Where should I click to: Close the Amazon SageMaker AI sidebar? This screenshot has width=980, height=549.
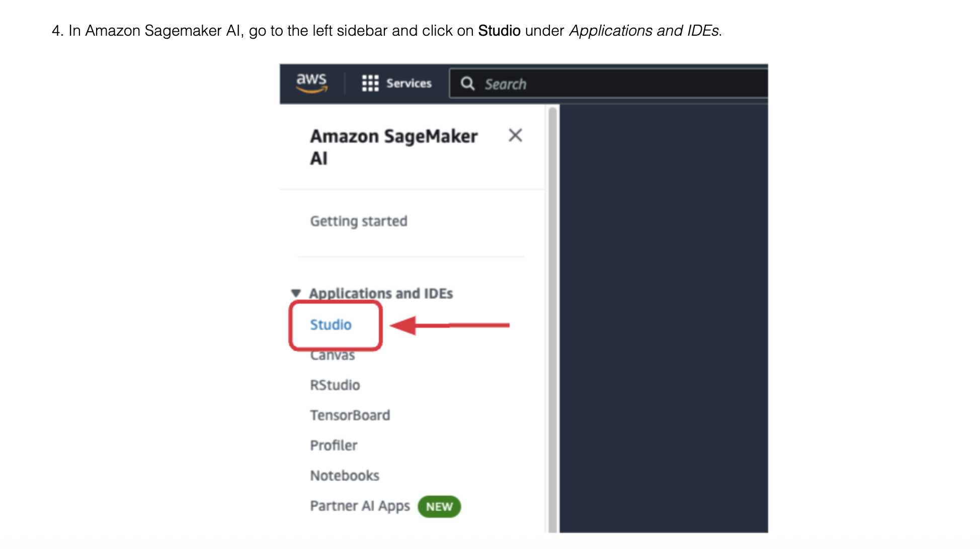pyautogui.click(x=515, y=135)
